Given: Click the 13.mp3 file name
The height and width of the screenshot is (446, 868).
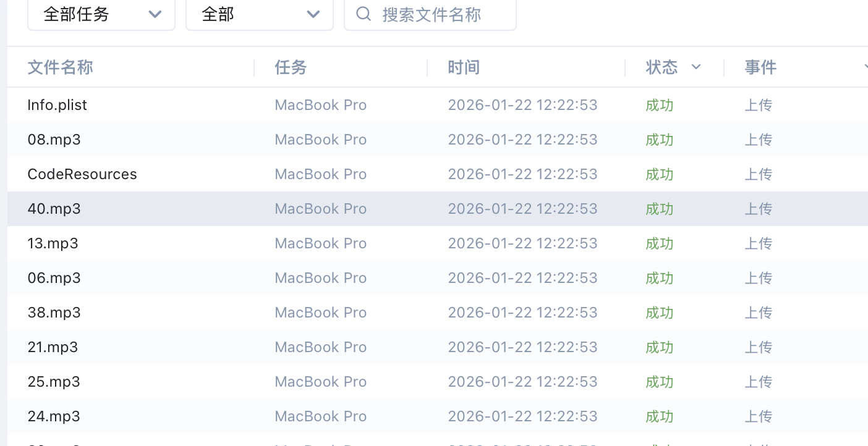Looking at the screenshot, I should tap(53, 243).
